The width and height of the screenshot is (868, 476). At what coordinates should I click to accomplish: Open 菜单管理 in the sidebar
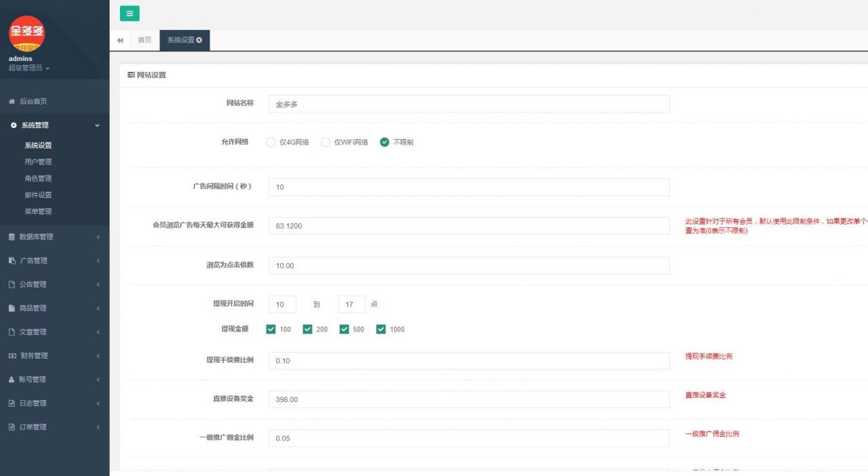pyautogui.click(x=38, y=212)
